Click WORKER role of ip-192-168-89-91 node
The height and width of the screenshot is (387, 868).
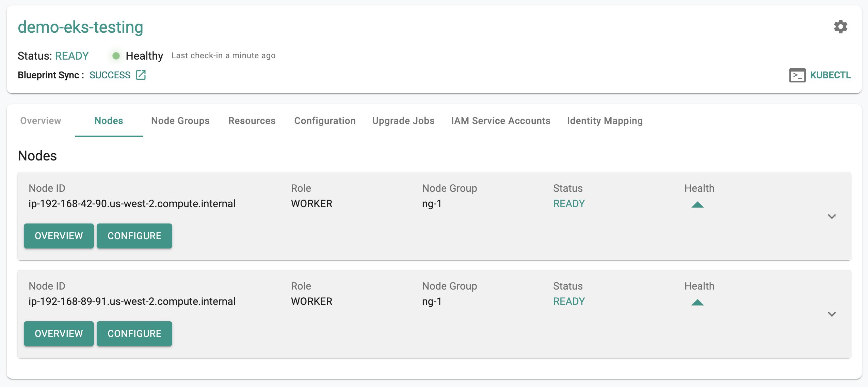[x=311, y=301]
